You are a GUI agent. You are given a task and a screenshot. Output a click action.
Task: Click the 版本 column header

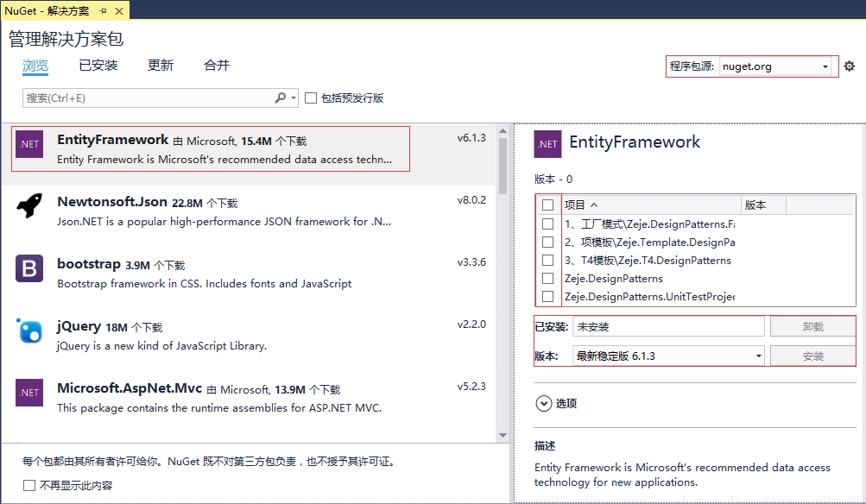pos(764,205)
